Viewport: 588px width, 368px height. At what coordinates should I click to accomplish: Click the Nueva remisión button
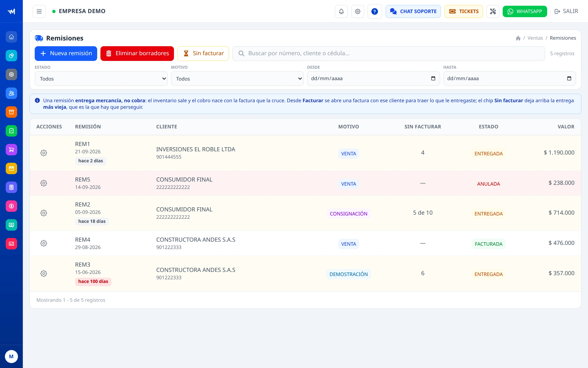[x=66, y=54]
